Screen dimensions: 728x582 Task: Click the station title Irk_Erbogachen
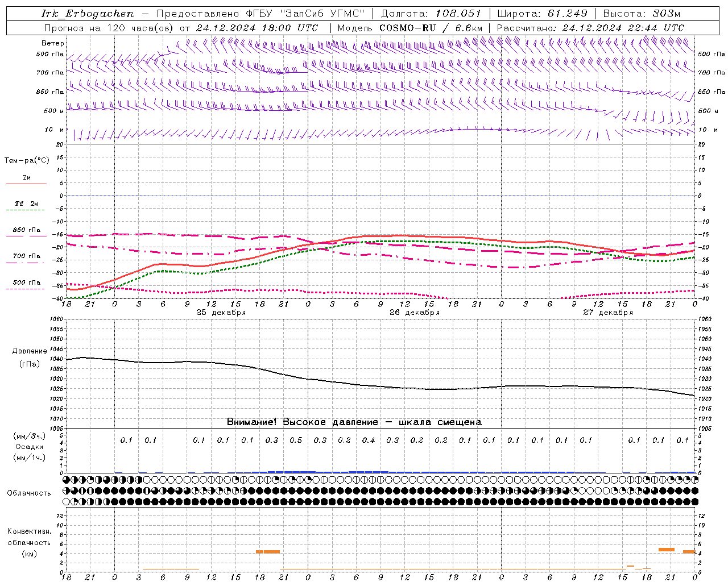pos(88,14)
